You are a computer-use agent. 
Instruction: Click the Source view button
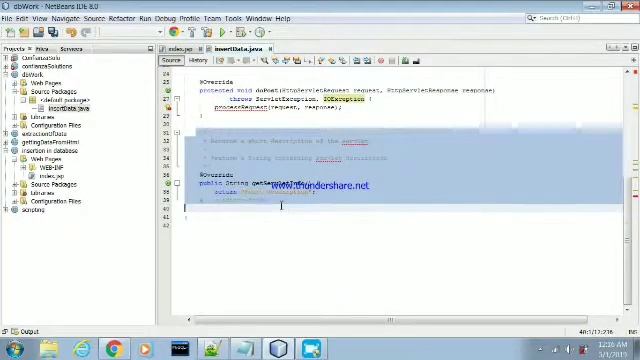point(171,60)
